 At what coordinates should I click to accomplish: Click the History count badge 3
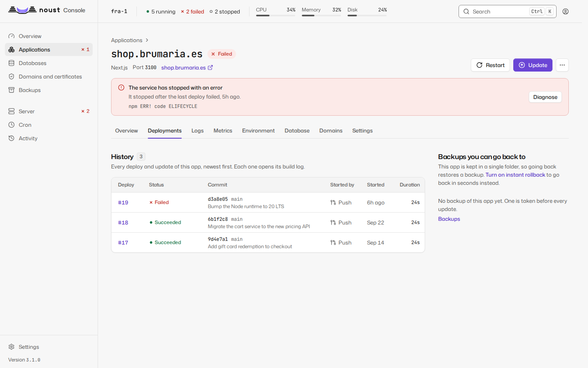pyautogui.click(x=141, y=157)
